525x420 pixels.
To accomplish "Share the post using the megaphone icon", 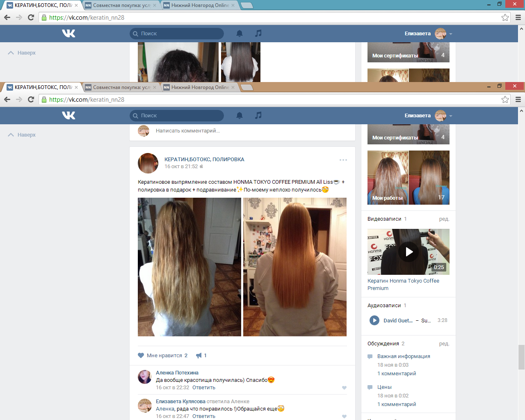I will point(199,356).
